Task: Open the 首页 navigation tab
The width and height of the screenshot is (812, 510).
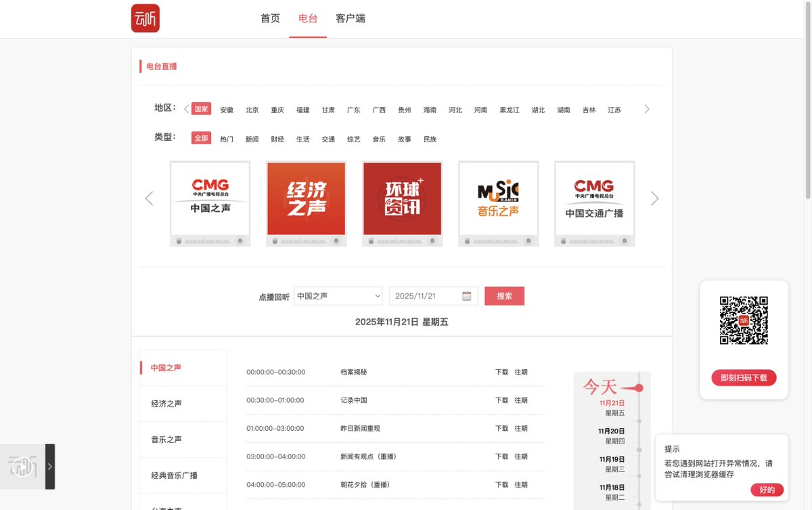Action: [x=270, y=18]
